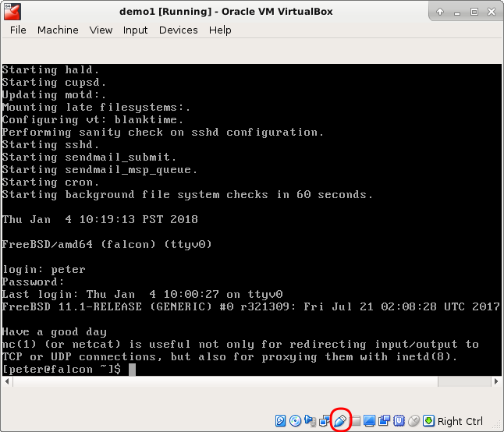
Task: Click the CPU virtualization chip icon
Action: (x=399, y=421)
